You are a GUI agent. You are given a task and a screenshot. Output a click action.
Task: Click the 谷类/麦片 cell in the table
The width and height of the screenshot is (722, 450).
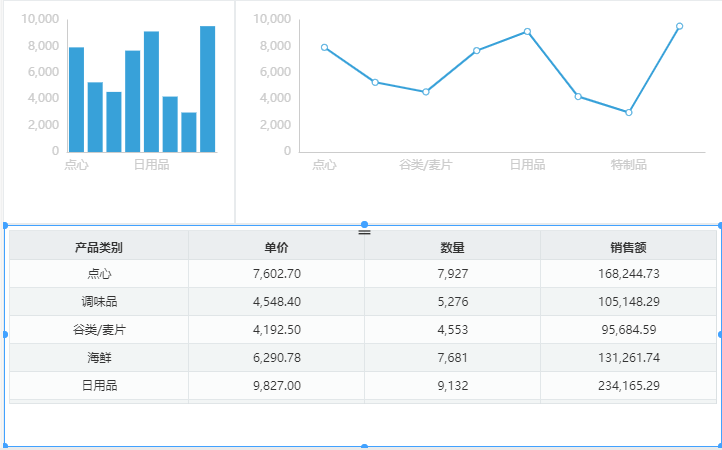point(99,330)
